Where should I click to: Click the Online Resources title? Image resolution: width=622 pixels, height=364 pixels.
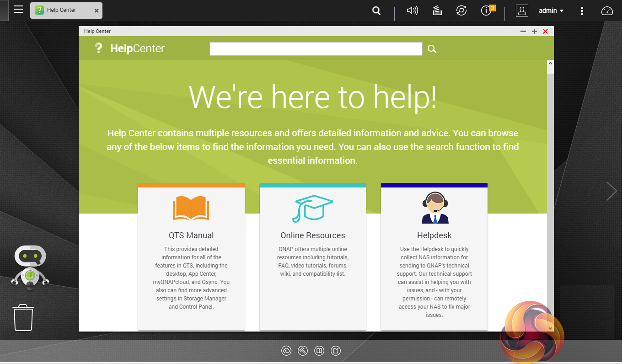[x=313, y=236]
